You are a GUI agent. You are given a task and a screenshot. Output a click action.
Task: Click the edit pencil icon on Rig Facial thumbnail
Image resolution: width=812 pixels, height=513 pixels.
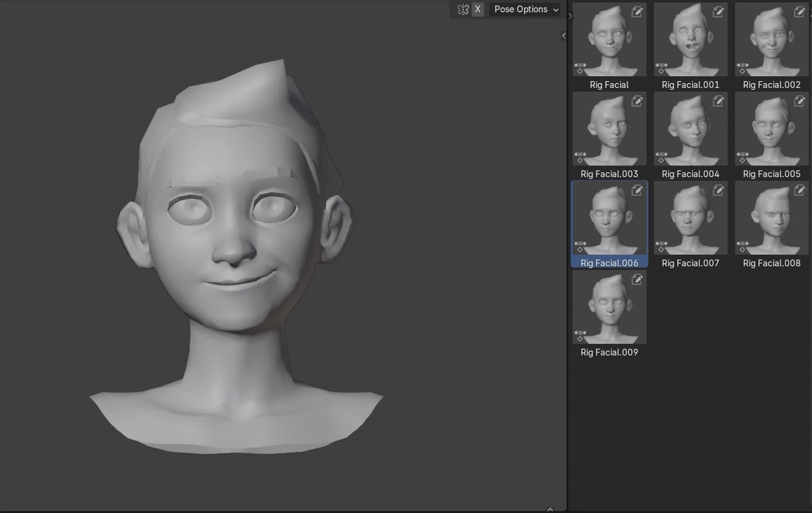(637, 13)
